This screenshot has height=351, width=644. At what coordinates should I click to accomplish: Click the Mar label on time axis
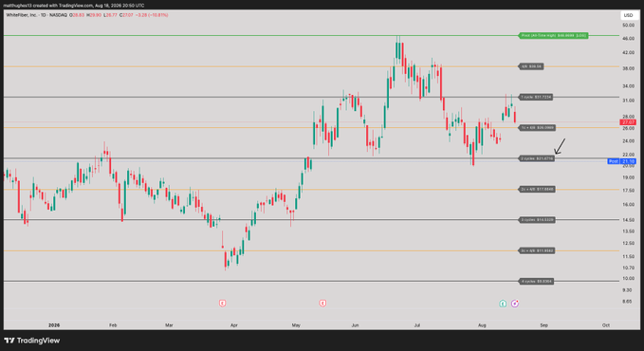(x=169, y=325)
